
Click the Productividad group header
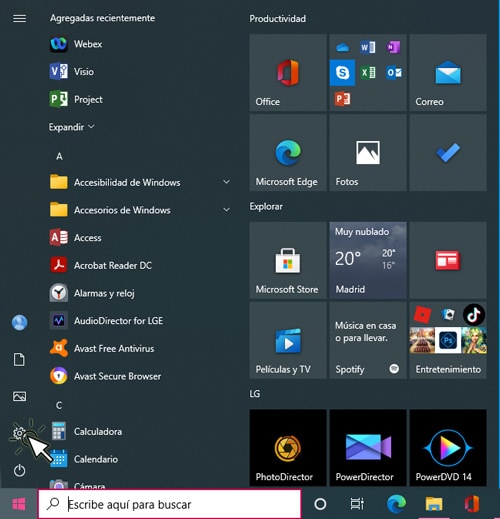(278, 19)
